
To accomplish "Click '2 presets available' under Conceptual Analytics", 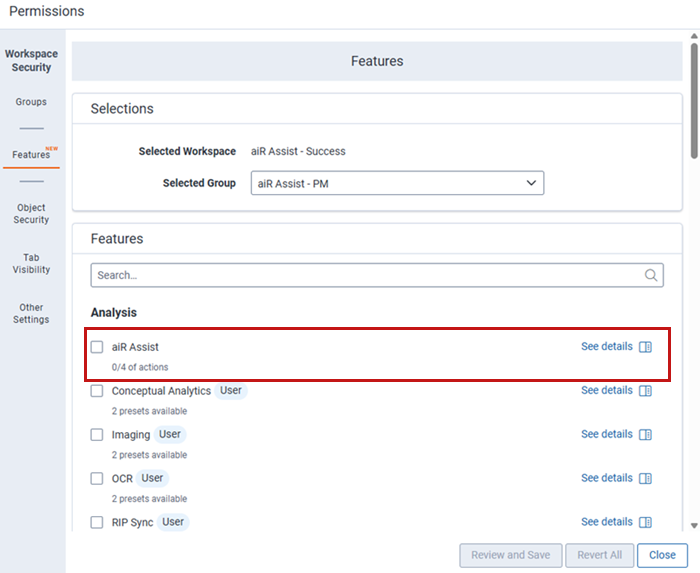I will point(149,411).
